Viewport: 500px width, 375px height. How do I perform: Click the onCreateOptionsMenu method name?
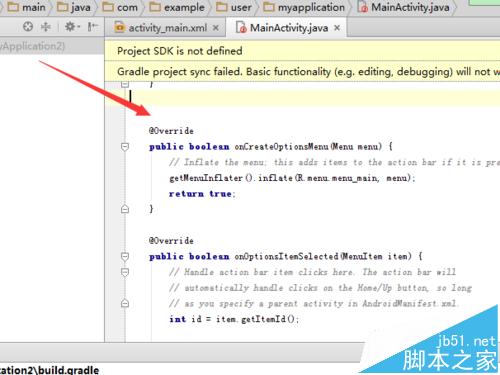281,146
